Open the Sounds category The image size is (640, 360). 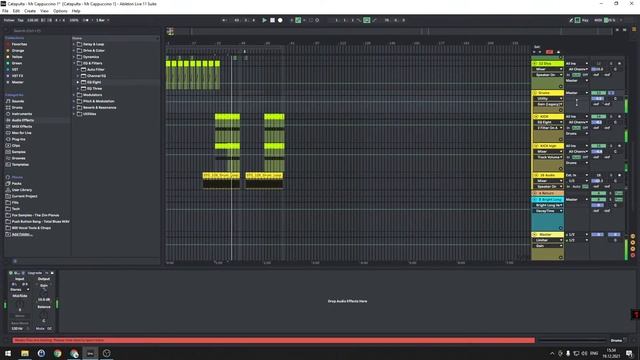point(18,101)
